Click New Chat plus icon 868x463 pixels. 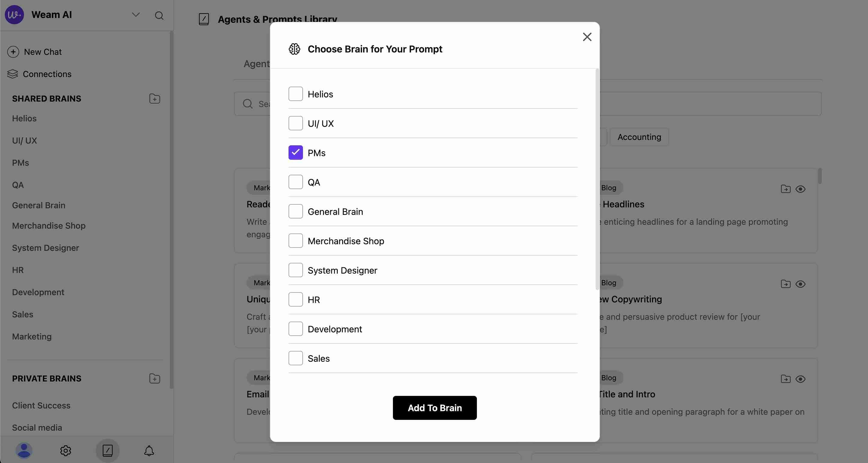click(13, 52)
